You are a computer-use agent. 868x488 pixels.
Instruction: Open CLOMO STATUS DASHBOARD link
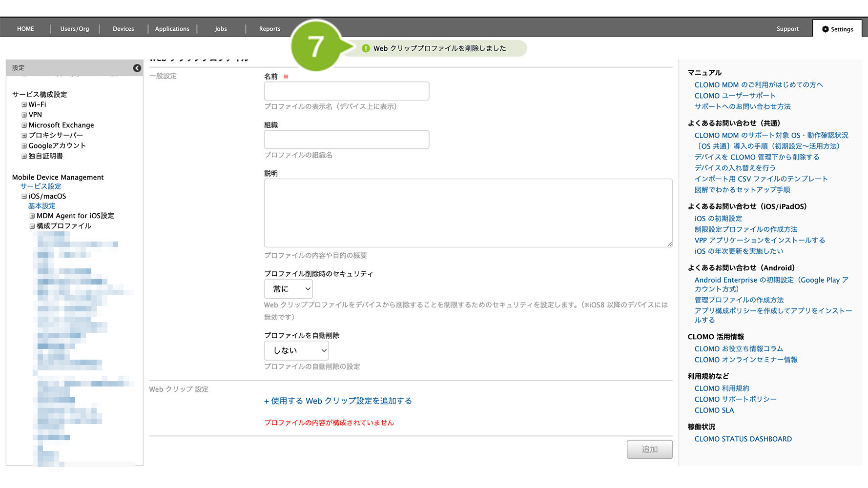pos(743,439)
